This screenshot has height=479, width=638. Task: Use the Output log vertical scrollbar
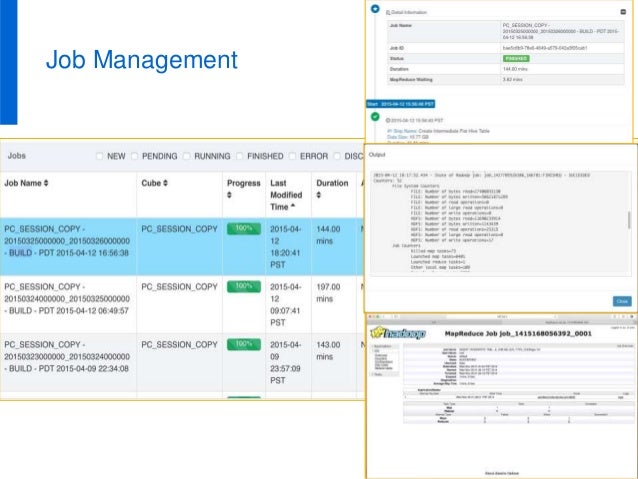click(629, 220)
